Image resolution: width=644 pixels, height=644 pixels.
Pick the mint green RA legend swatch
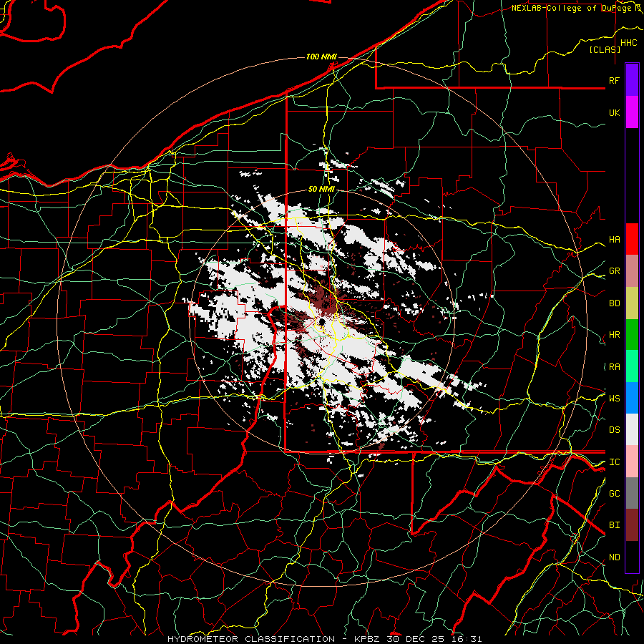pyautogui.click(x=632, y=366)
